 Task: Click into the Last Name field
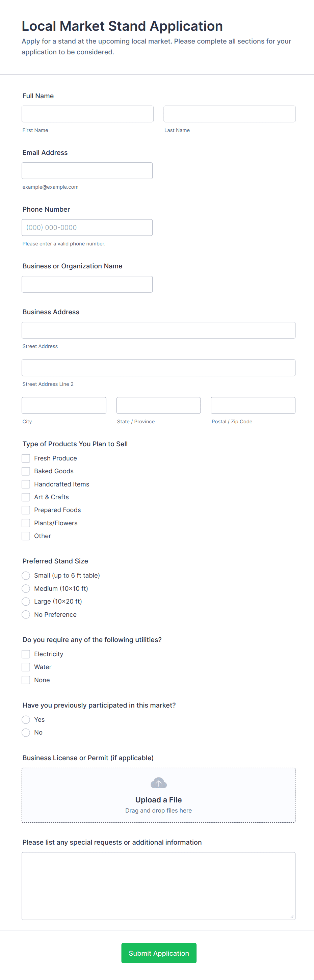click(229, 114)
